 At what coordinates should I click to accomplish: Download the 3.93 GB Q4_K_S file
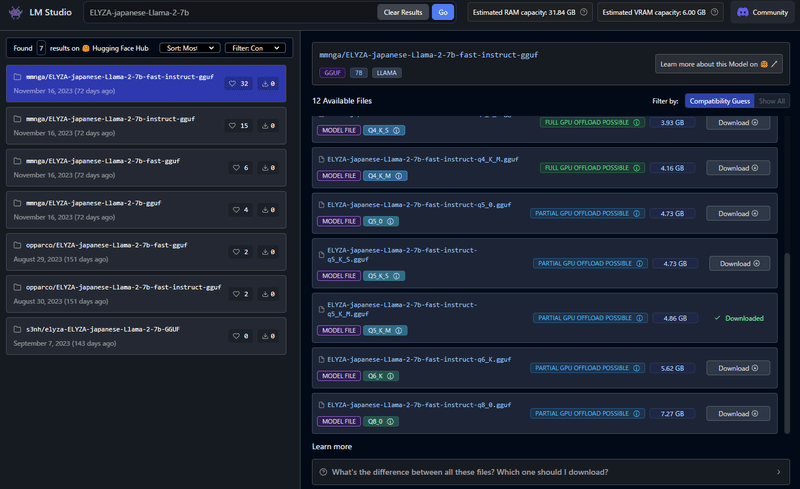pyautogui.click(x=738, y=123)
